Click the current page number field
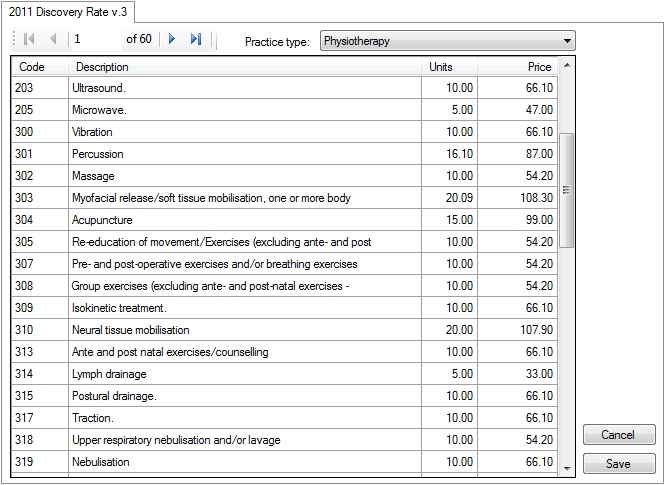Image resolution: width=665 pixels, height=485 pixels. (95, 40)
